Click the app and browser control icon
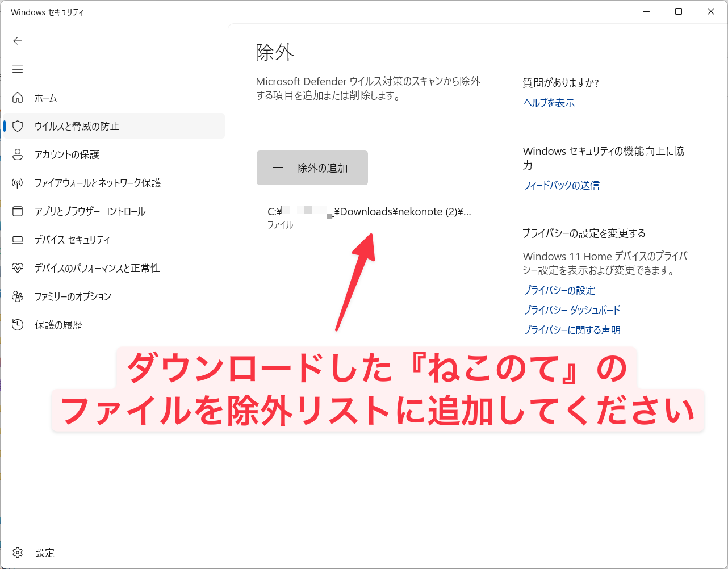Screen dimensions: 728x569 pos(18,211)
